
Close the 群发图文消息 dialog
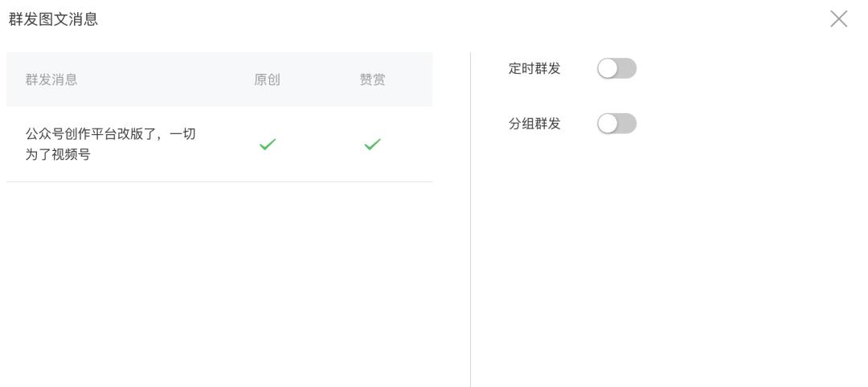pyautogui.click(x=838, y=19)
